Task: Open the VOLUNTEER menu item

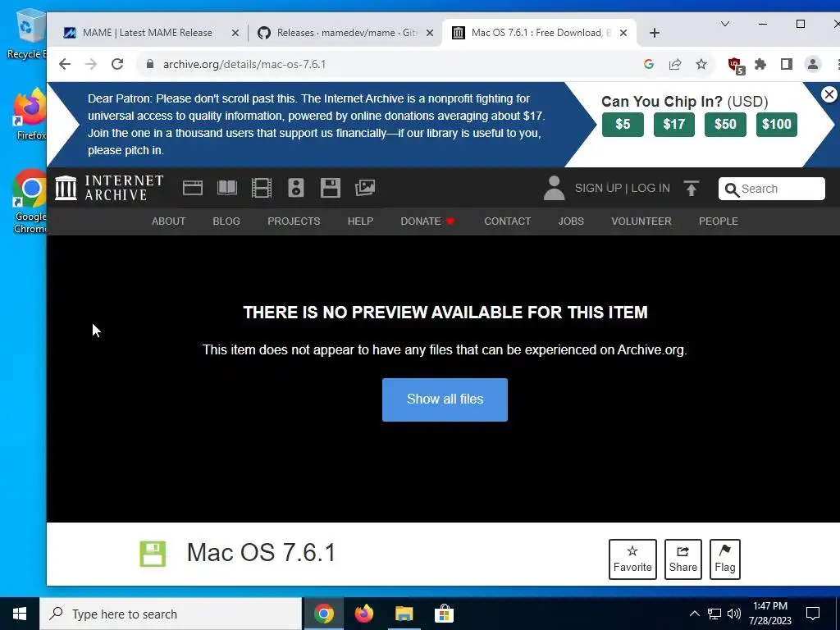Action: point(641,221)
